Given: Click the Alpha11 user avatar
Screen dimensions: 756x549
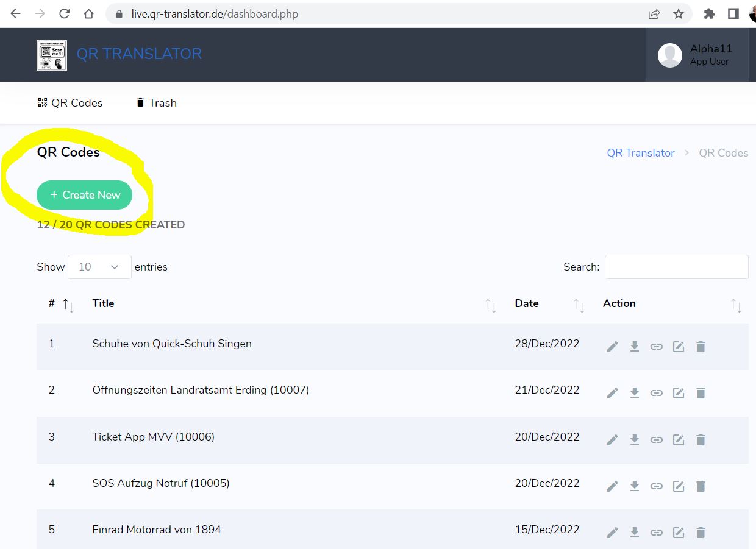Looking at the screenshot, I should pos(669,55).
